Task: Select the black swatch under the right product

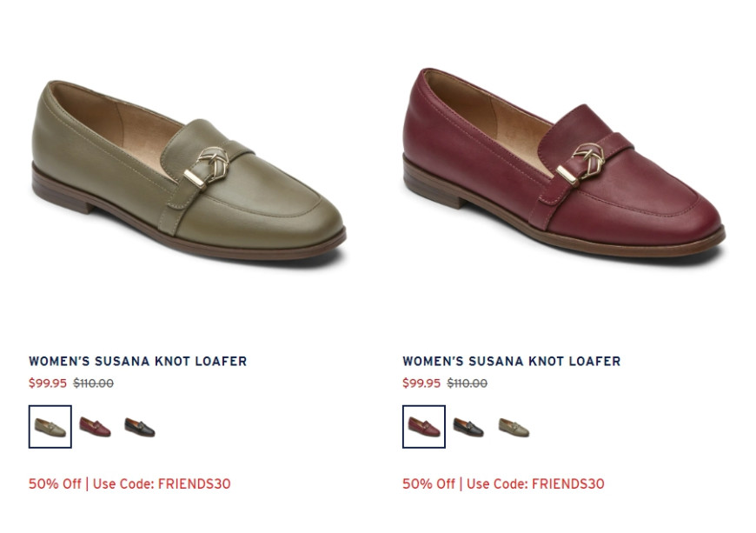Action: tap(468, 428)
